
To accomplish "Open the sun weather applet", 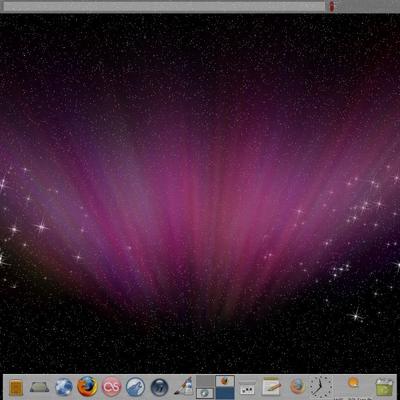I will coord(353,383).
